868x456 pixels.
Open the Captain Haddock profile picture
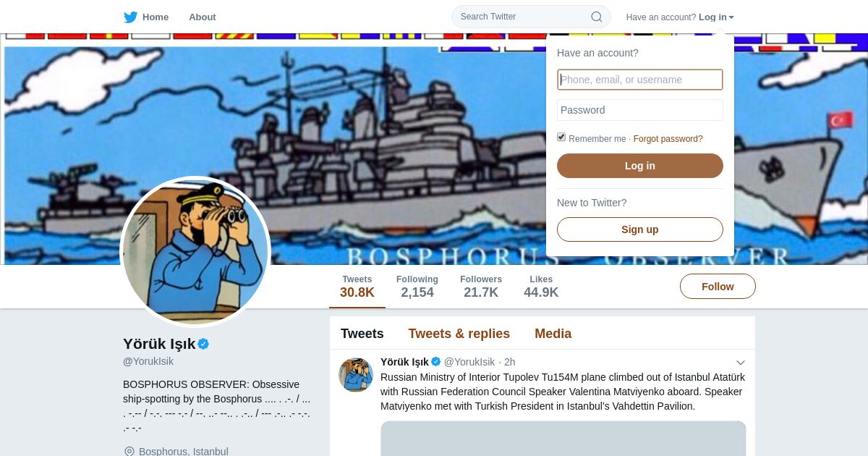195,251
